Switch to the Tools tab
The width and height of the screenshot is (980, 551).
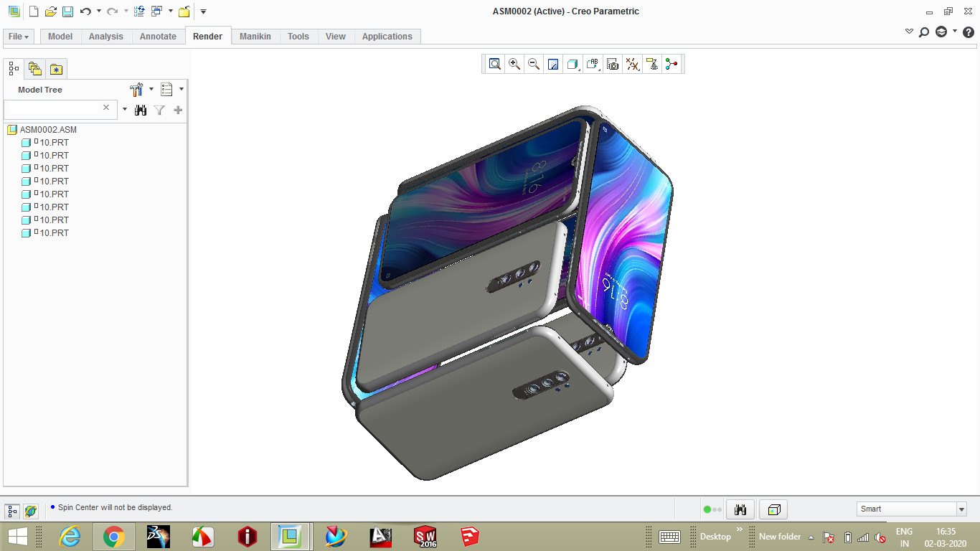tap(298, 37)
